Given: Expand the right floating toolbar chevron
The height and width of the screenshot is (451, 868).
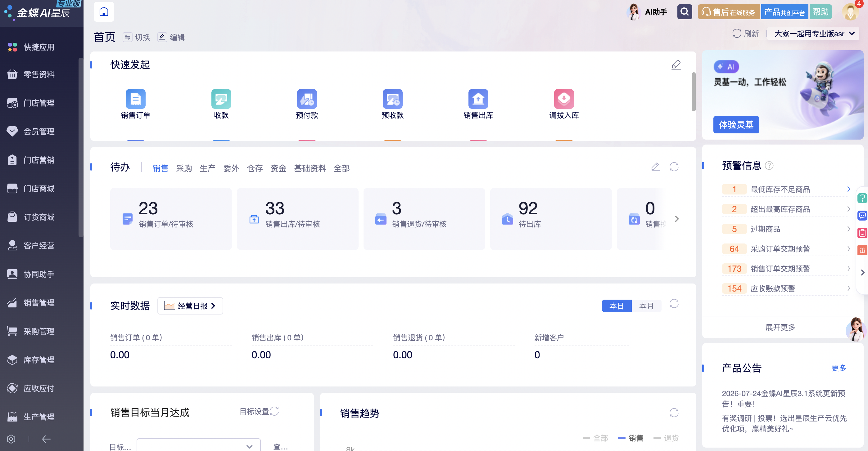Looking at the screenshot, I should coord(863,273).
